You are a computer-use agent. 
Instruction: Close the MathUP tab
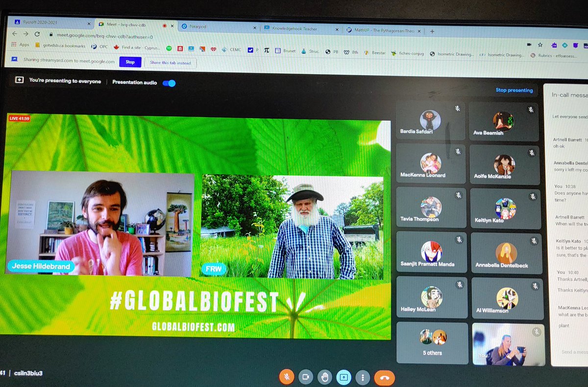(420, 30)
